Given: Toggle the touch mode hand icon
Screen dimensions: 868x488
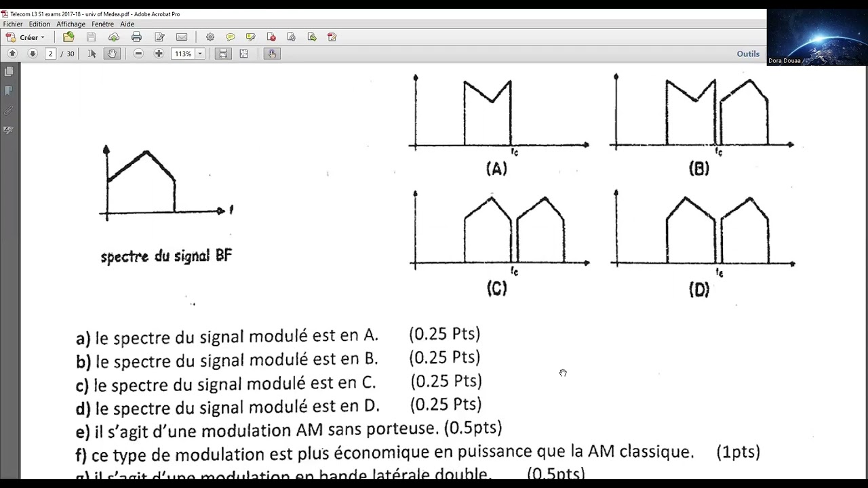Looking at the screenshot, I should pos(272,54).
